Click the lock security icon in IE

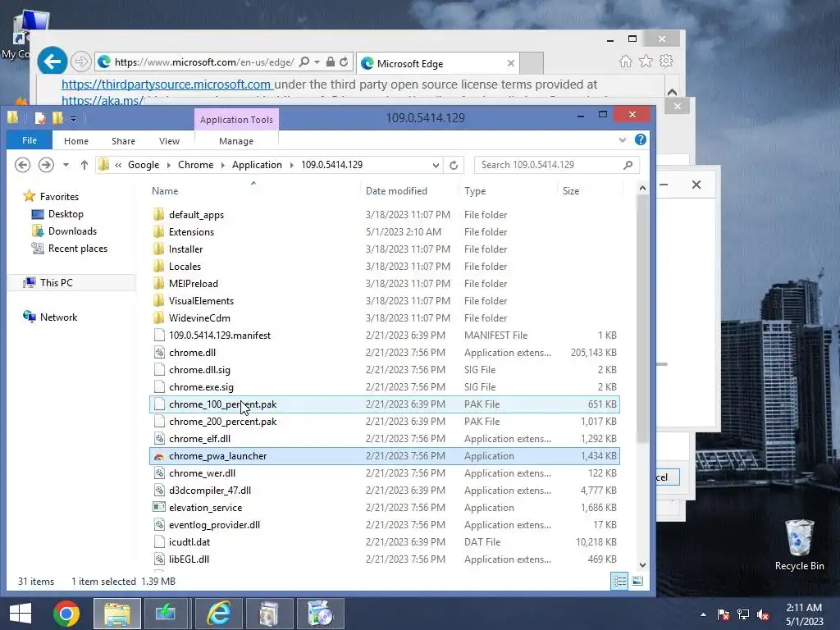pyautogui.click(x=331, y=62)
